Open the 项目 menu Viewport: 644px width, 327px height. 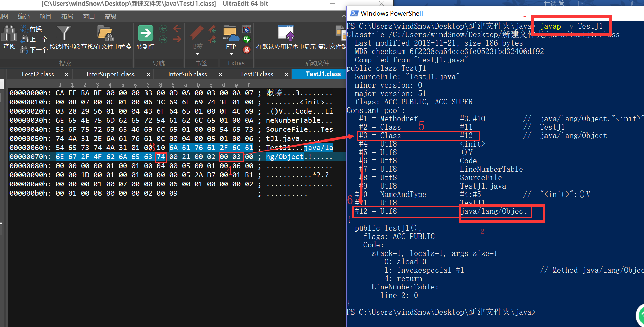[46, 16]
